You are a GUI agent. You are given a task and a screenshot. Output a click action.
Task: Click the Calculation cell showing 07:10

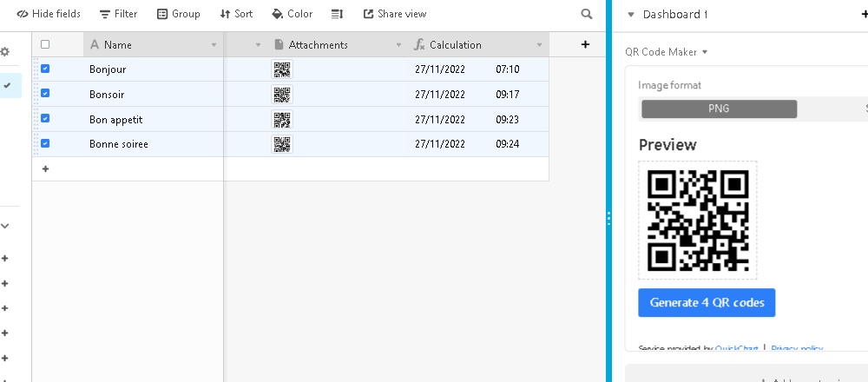pos(479,69)
